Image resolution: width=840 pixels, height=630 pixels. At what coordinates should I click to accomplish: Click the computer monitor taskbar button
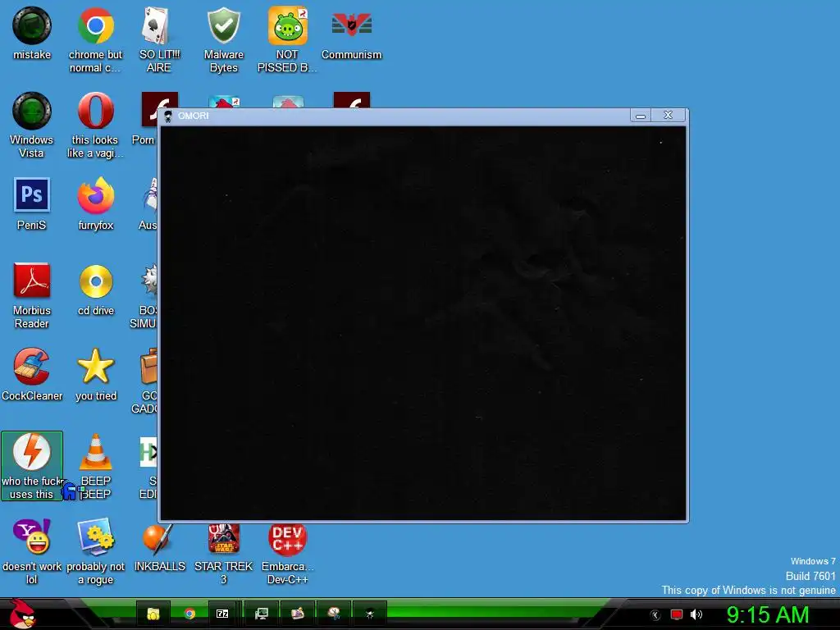pos(262,614)
